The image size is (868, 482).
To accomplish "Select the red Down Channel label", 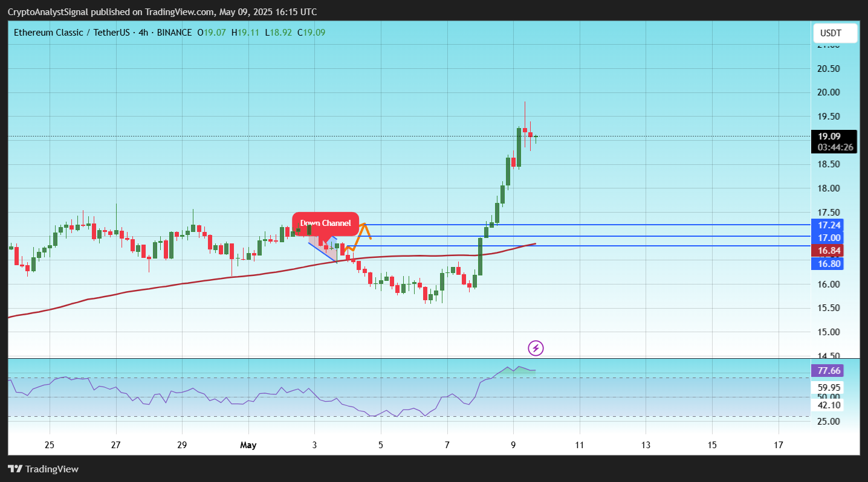I will click(326, 223).
